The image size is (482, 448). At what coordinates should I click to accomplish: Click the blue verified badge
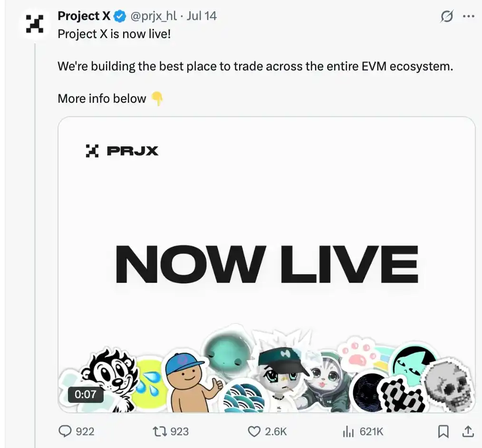tap(120, 16)
